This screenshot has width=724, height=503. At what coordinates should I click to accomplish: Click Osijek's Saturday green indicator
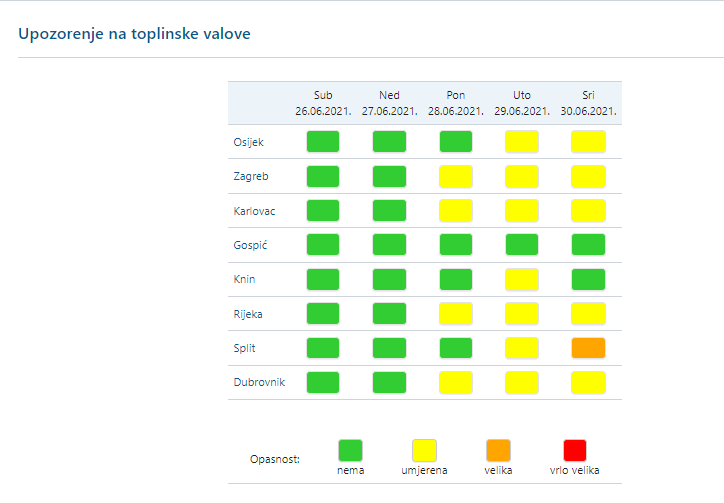tap(323, 141)
